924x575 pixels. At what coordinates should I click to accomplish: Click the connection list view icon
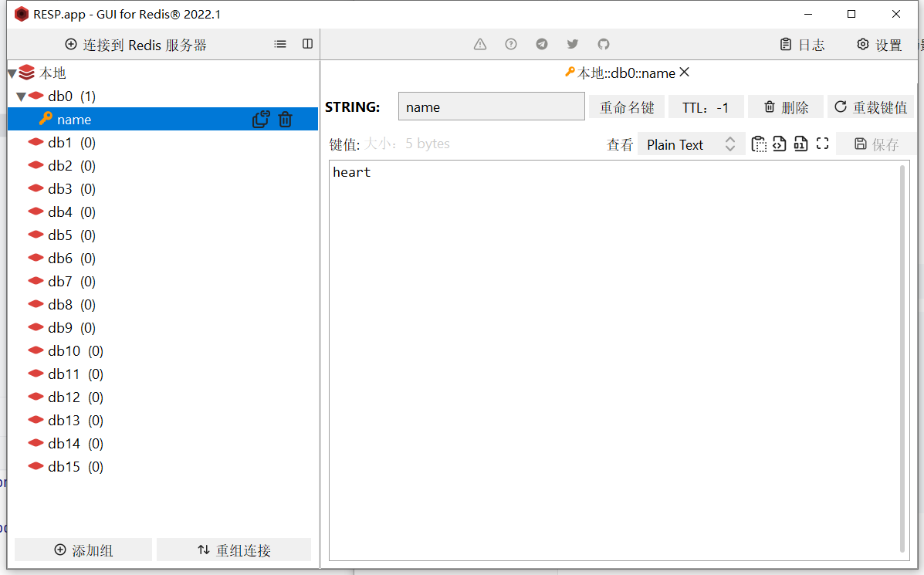point(280,44)
